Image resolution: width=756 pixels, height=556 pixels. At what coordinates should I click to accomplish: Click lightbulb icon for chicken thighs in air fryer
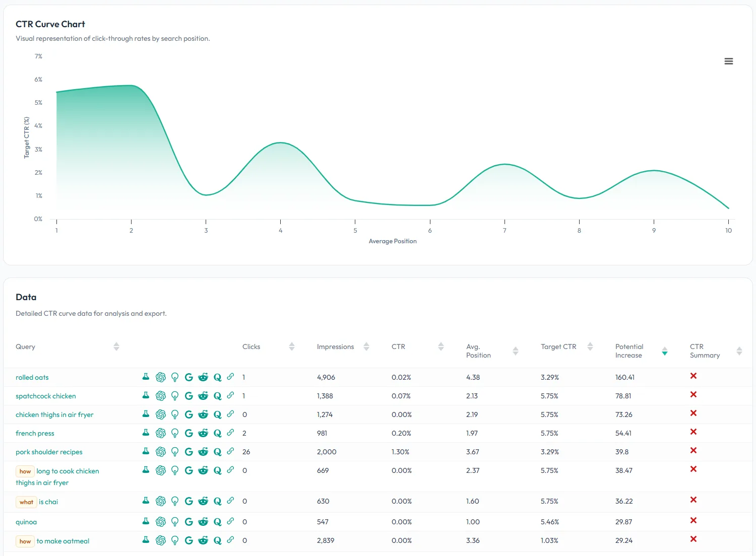(x=175, y=414)
